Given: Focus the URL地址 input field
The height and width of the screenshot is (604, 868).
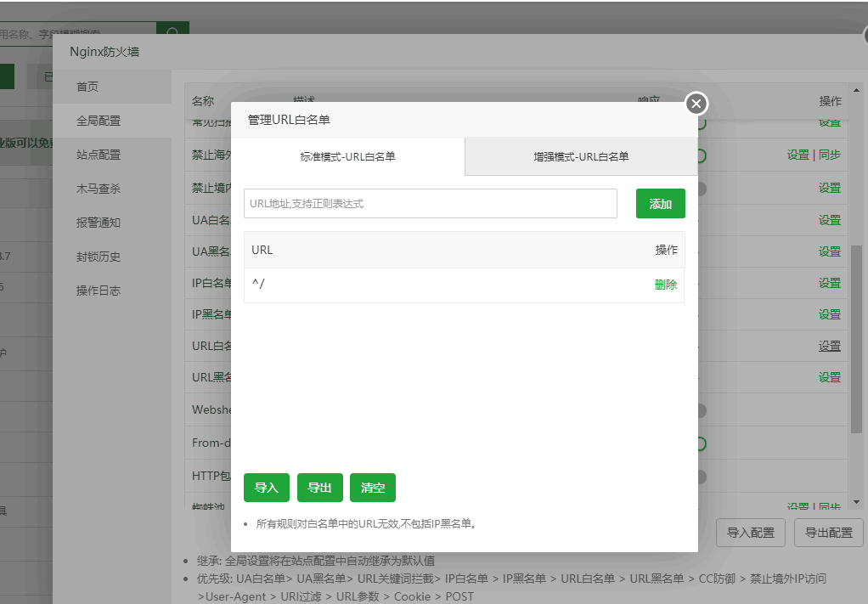Looking at the screenshot, I should click(x=430, y=203).
